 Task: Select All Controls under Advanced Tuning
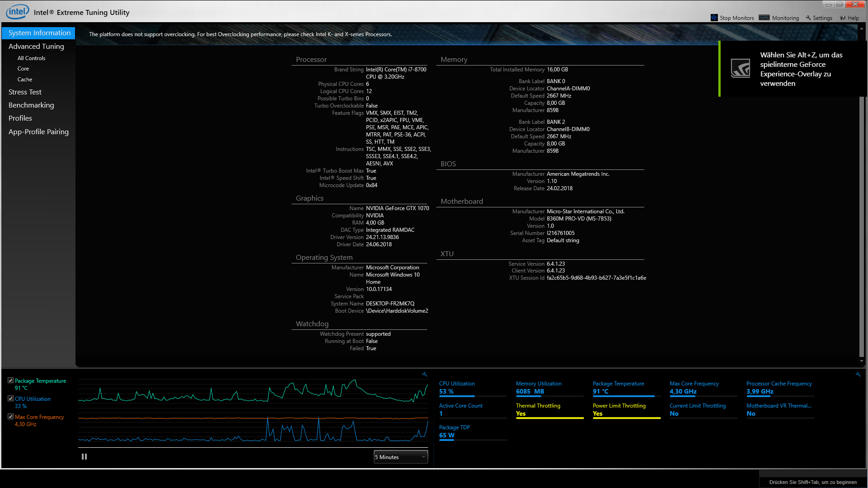pyautogui.click(x=31, y=58)
